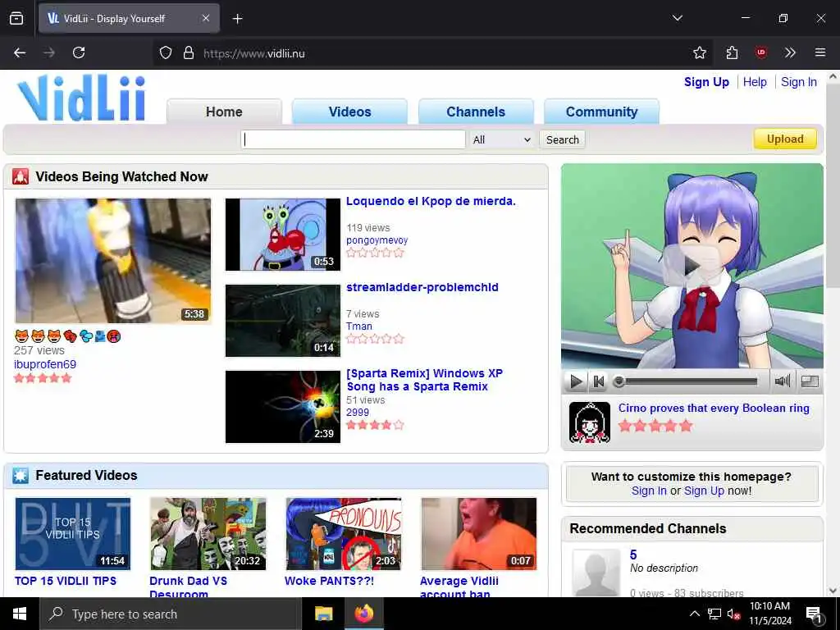Image resolution: width=840 pixels, height=630 pixels.
Task: Bookmark this page with the star icon
Action: pyautogui.click(x=699, y=52)
